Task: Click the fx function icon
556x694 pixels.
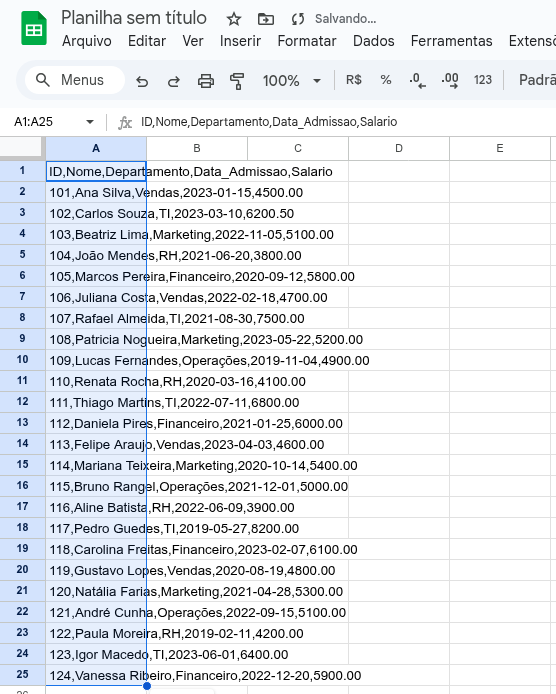Action: (125, 122)
